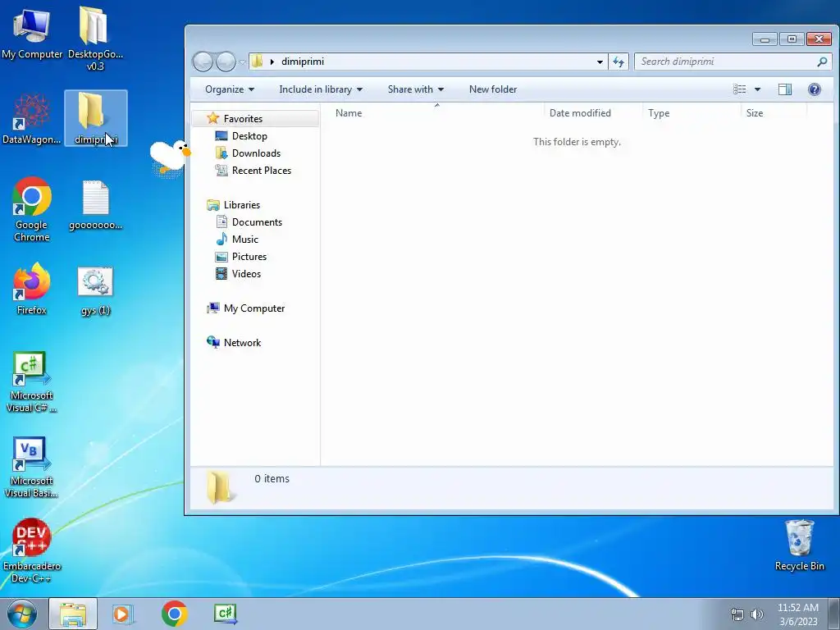The height and width of the screenshot is (630, 840).
Task: Open the recent pages dropdown arrow
Action: [242, 62]
